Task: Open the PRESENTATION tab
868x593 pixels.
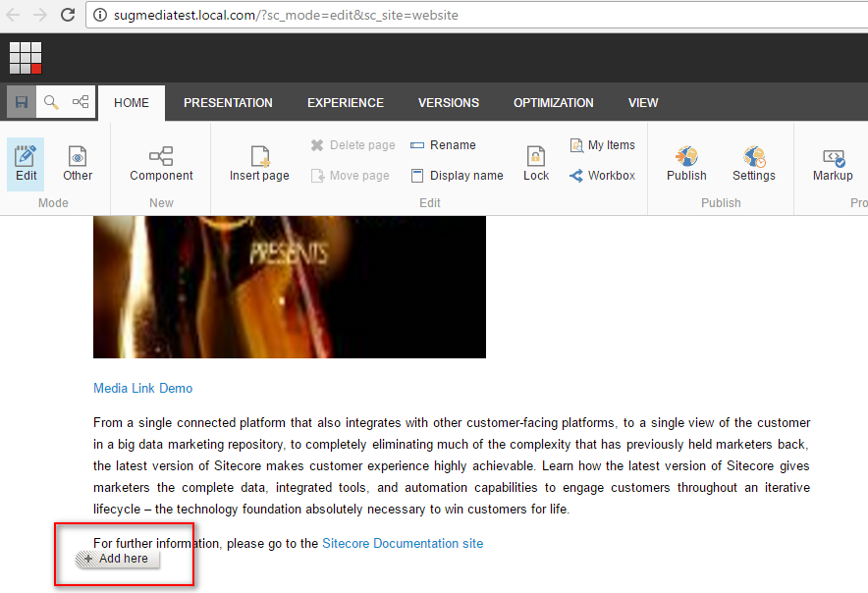Action: pos(228,103)
